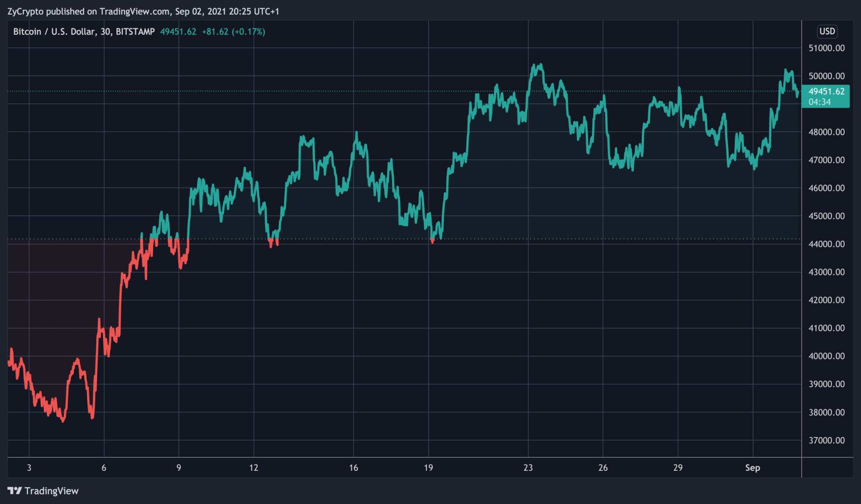Click the 45000.00 price axis label
Image resolution: width=861 pixels, height=504 pixels.
coord(827,216)
